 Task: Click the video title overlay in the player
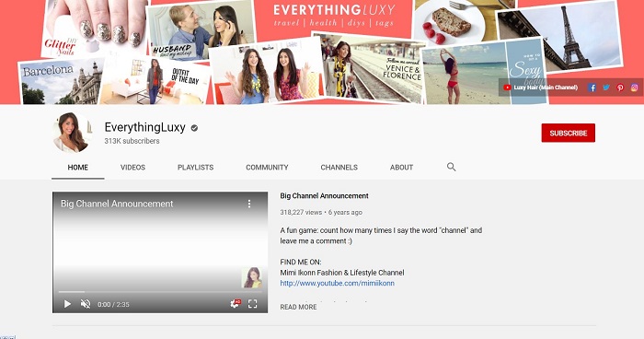pos(117,204)
